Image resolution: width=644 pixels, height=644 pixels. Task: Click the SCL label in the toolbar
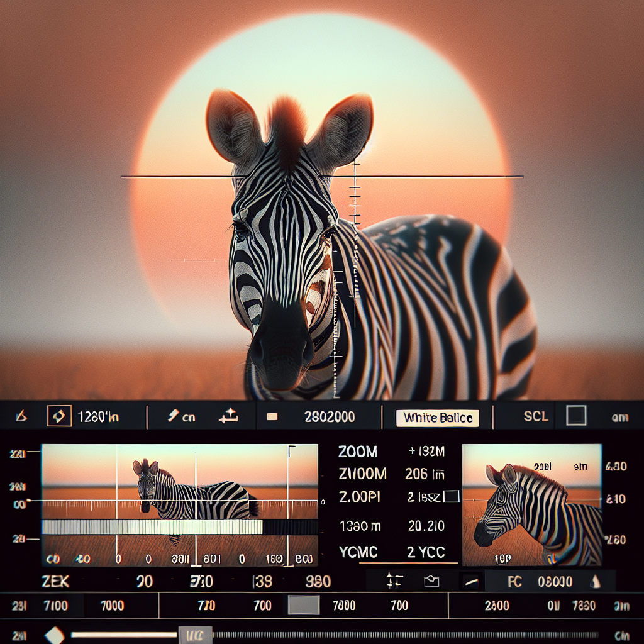tap(536, 416)
